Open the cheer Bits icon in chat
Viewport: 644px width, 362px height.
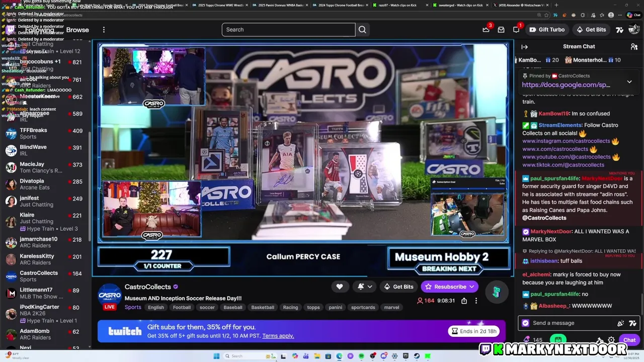point(620,323)
